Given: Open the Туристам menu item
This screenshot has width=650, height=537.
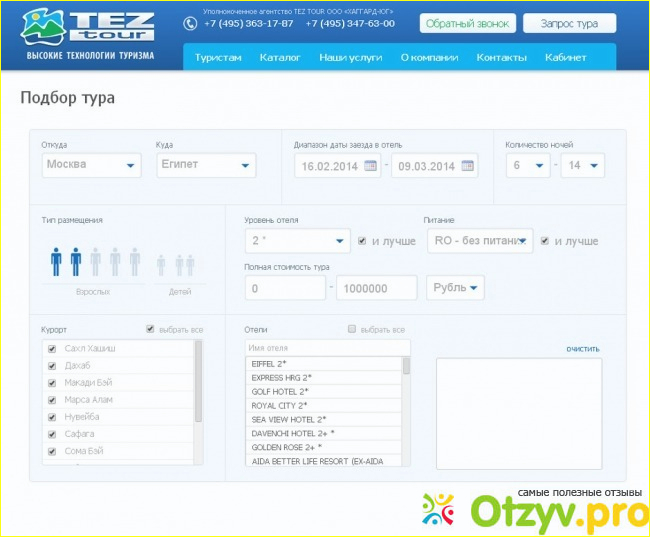Looking at the screenshot, I should pyautogui.click(x=218, y=58).
